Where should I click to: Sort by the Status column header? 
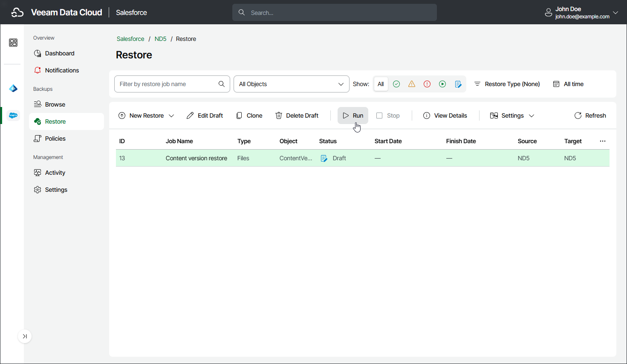pos(328,141)
